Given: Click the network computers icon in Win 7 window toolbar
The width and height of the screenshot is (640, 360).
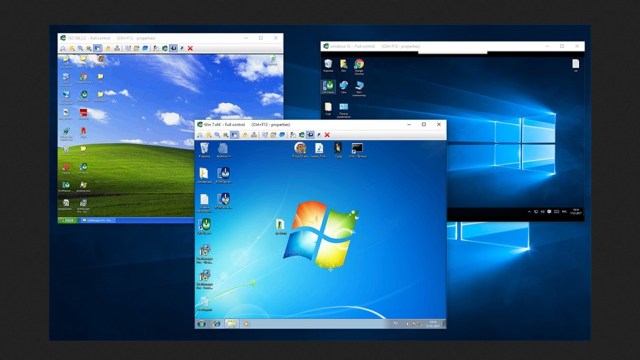Looking at the screenshot, I should [x=254, y=135].
